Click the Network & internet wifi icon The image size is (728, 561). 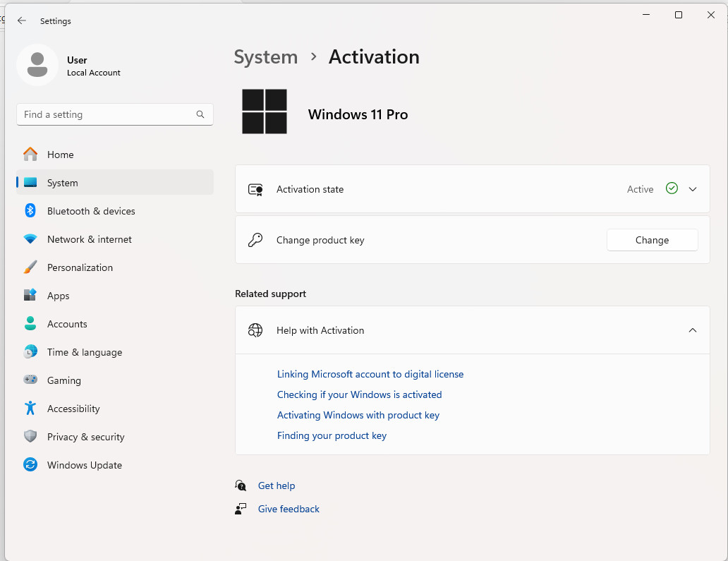pyautogui.click(x=30, y=239)
